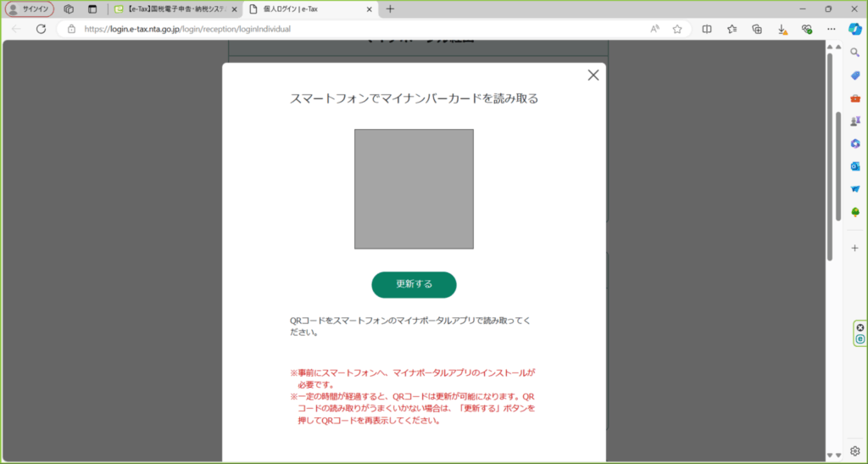Add this page to favorites star
Screen dimensions: 868x464
point(677,29)
